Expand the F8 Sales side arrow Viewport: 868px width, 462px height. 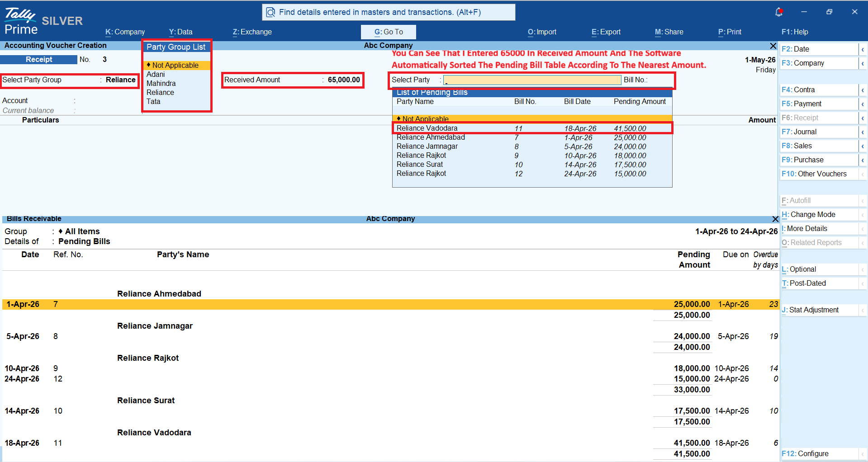click(x=863, y=146)
